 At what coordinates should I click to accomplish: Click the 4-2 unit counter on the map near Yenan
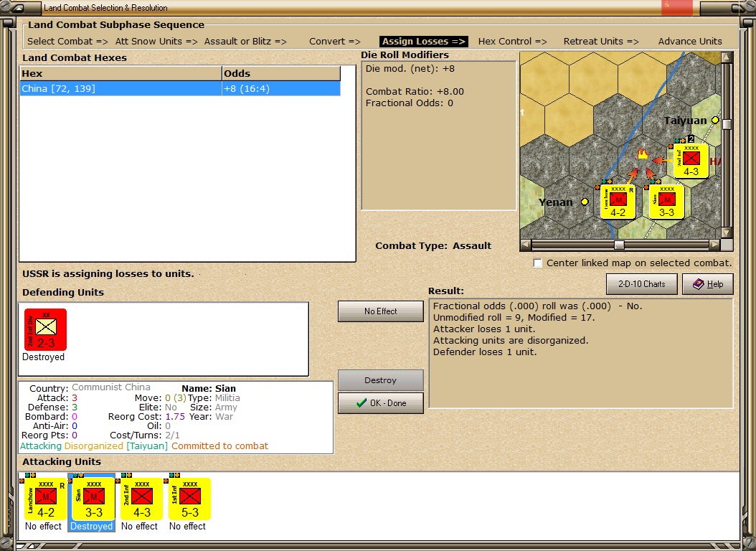(x=618, y=202)
